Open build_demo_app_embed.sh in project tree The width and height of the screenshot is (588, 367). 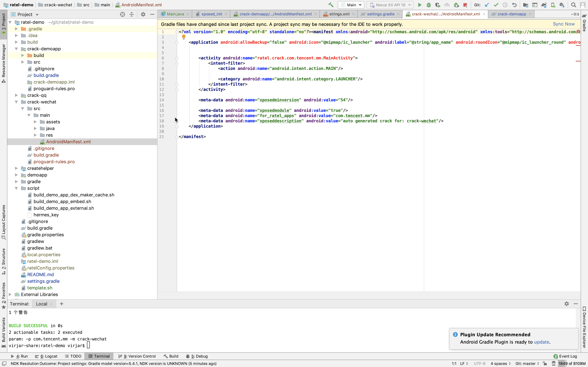(62, 202)
